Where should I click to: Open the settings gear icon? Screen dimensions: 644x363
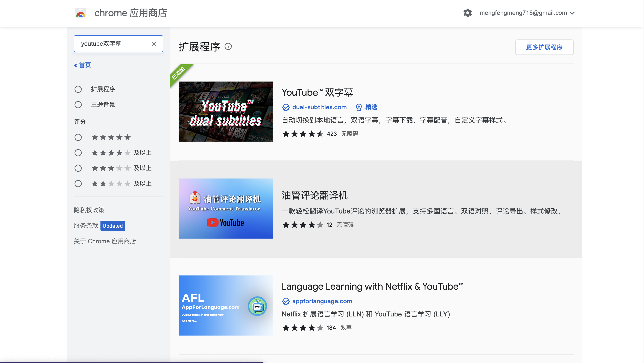468,13
